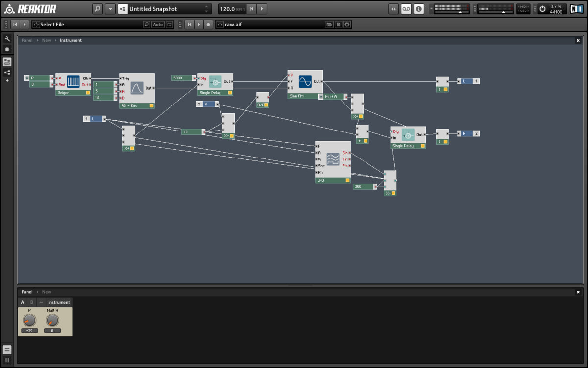588x368 pixels.
Task: Select the LFO module icon
Action: pos(333,158)
